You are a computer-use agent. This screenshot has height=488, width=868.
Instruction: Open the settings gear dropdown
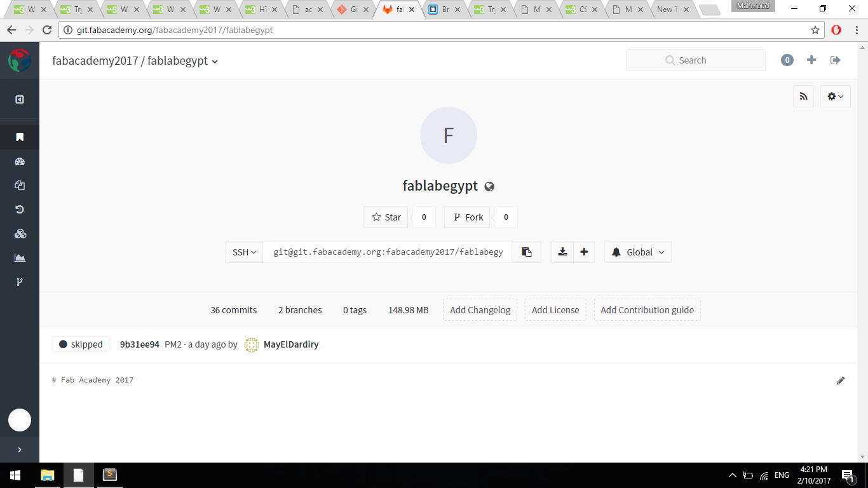pyautogui.click(x=836, y=97)
